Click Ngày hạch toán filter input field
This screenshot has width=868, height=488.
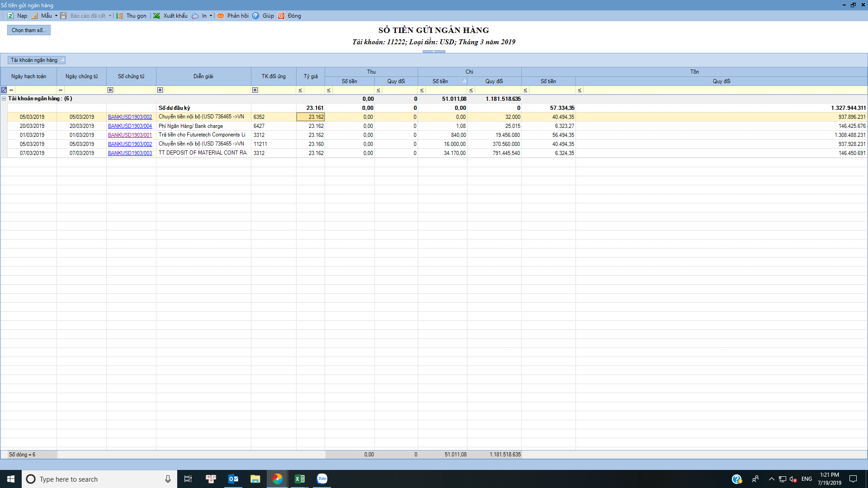click(x=36, y=90)
